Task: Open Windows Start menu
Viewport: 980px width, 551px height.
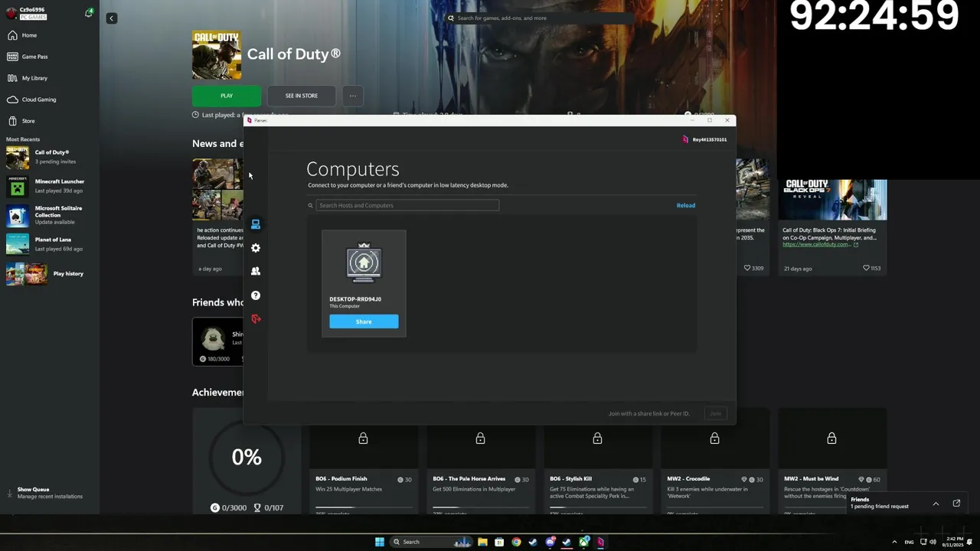Action: [380, 542]
